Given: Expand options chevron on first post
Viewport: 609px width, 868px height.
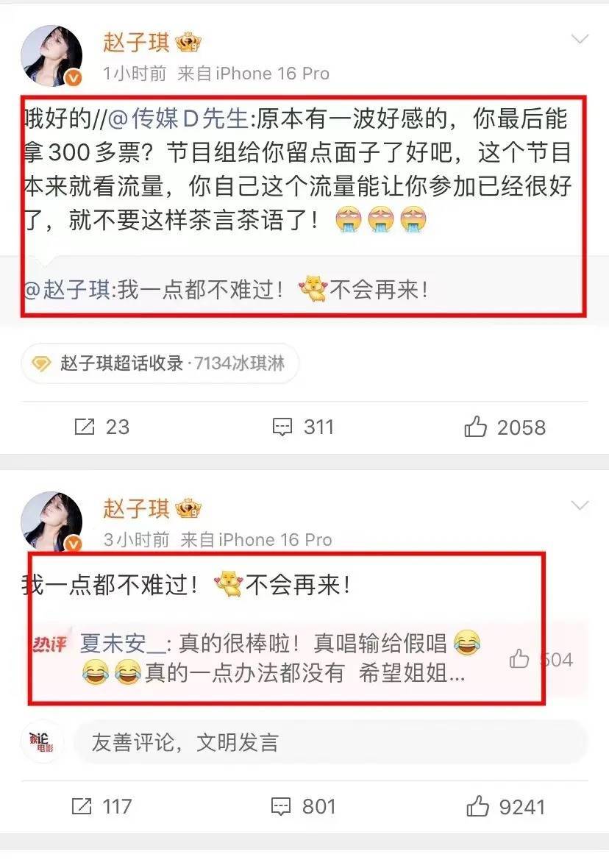Looking at the screenshot, I should pyautogui.click(x=580, y=39).
